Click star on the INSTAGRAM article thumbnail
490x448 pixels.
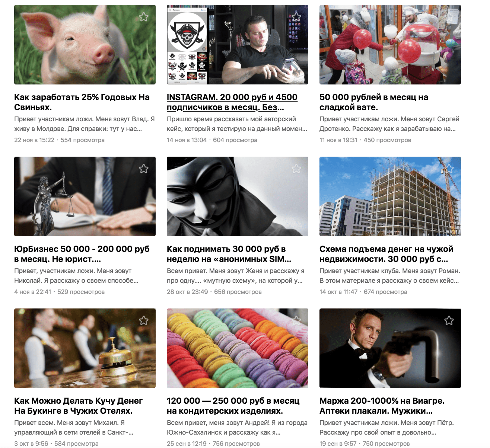tap(296, 17)
